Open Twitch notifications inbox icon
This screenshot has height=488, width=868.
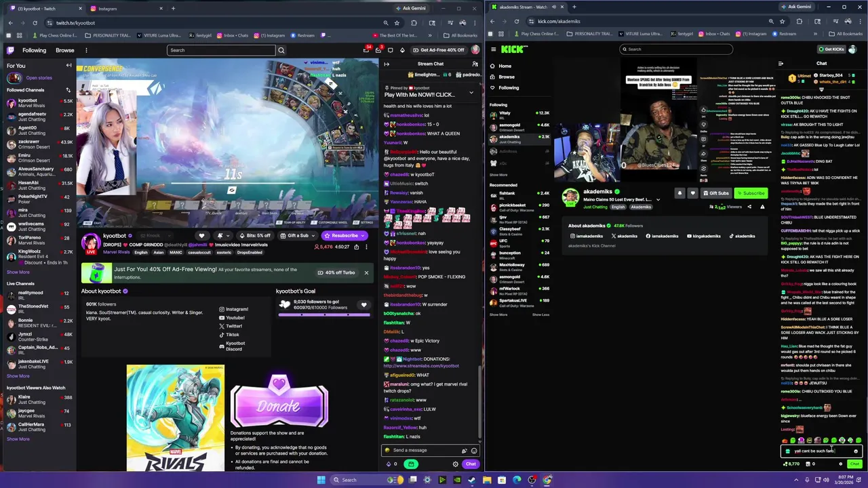379,50
